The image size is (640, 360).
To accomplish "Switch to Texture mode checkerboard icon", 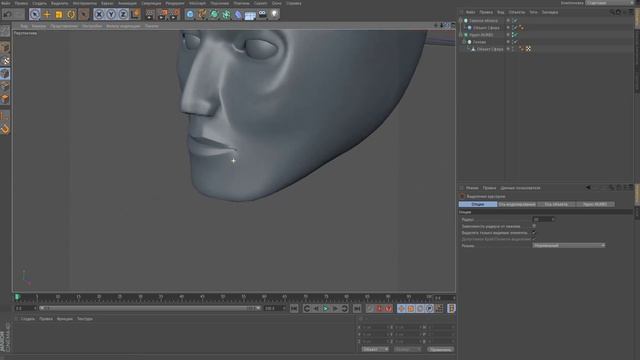I will [x=5, y=61].
